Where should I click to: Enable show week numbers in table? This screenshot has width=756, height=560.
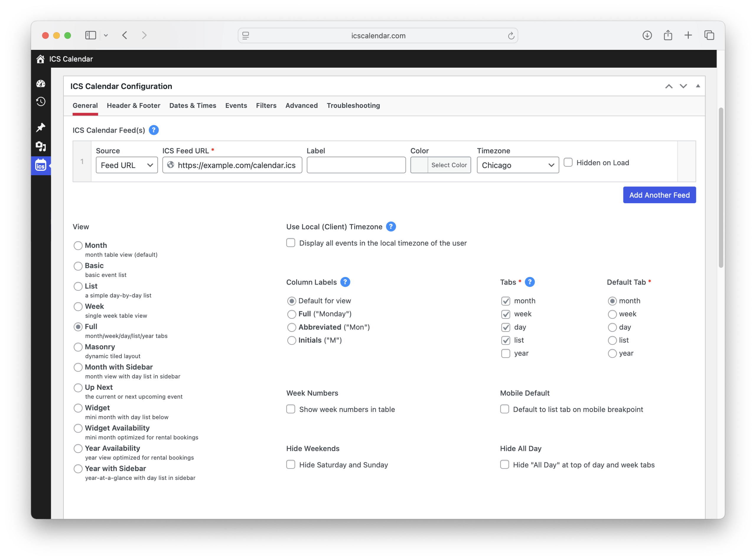click(291, 409)
